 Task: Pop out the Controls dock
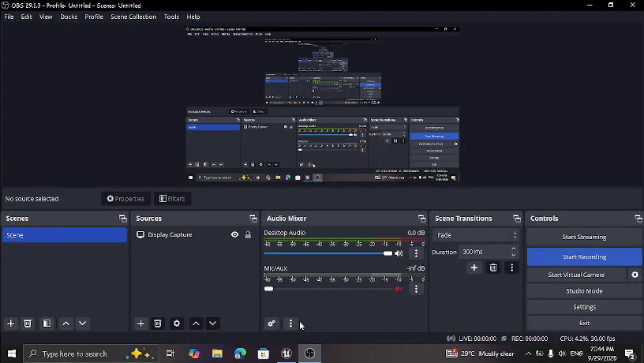[x=638, y=219]
